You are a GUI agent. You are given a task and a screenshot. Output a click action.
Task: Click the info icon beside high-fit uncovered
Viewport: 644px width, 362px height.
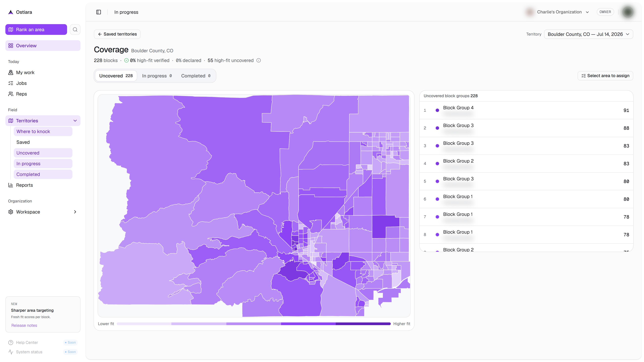(259, 61)
